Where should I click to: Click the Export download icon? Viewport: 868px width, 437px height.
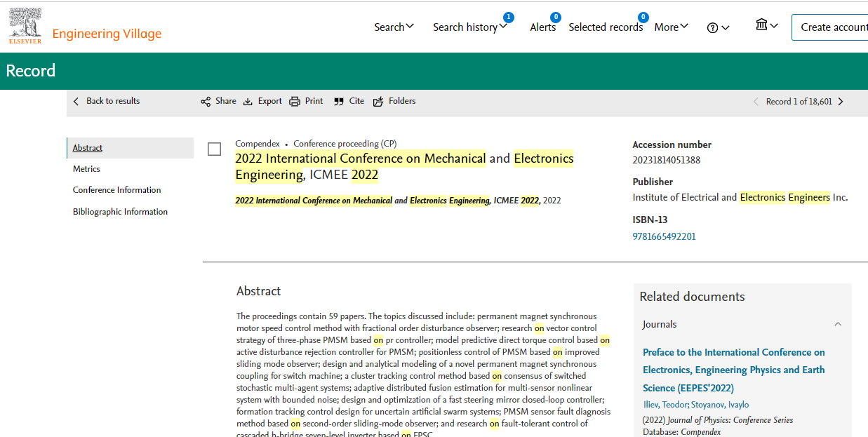point(248,102)
